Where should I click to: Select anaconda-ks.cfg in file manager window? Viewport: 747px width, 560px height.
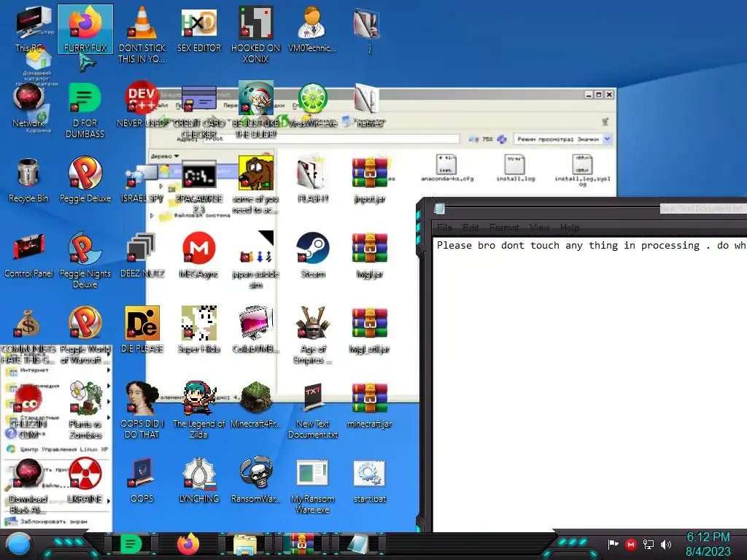click(447, 168)
